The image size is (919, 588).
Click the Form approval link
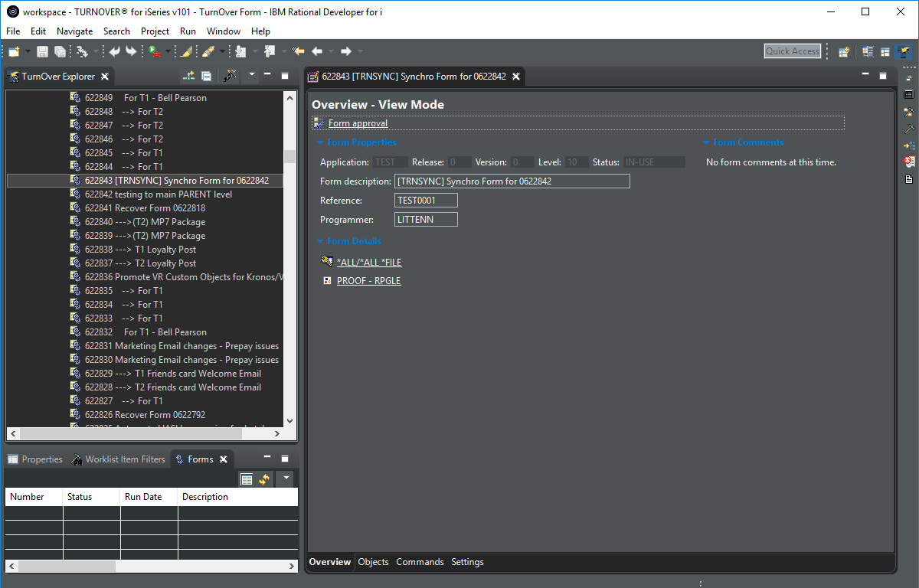point(358,123)
